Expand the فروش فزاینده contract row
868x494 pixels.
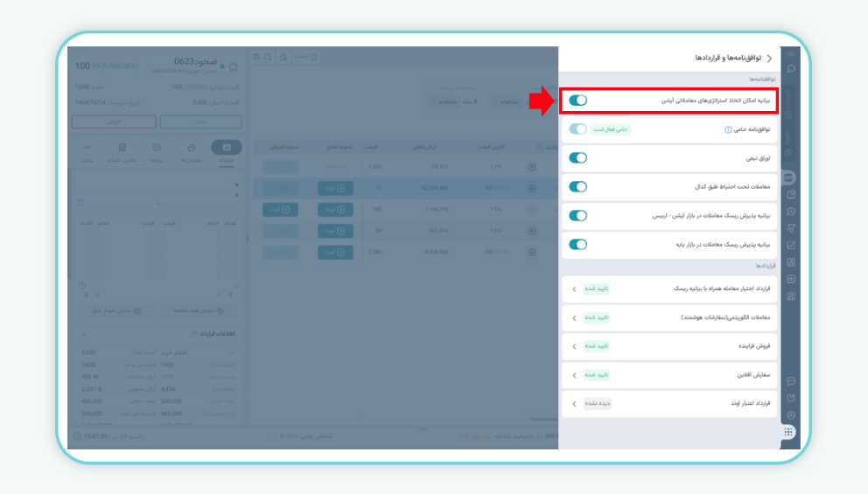(x=574, y=346)
